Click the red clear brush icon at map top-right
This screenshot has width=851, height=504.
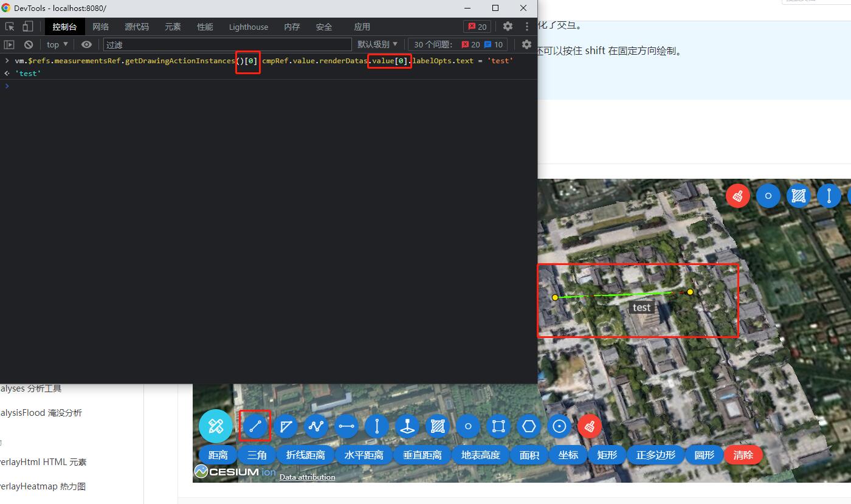click(x=738, y=196)
